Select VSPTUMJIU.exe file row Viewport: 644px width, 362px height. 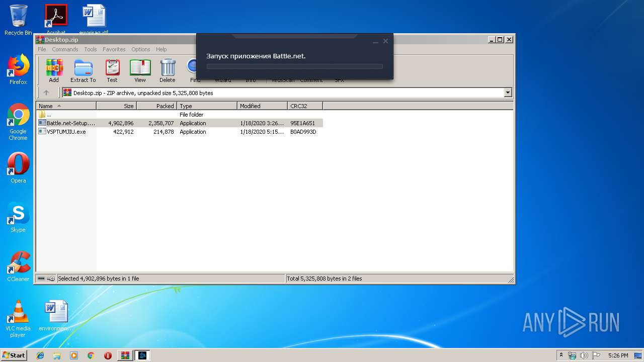coord(180,132)
